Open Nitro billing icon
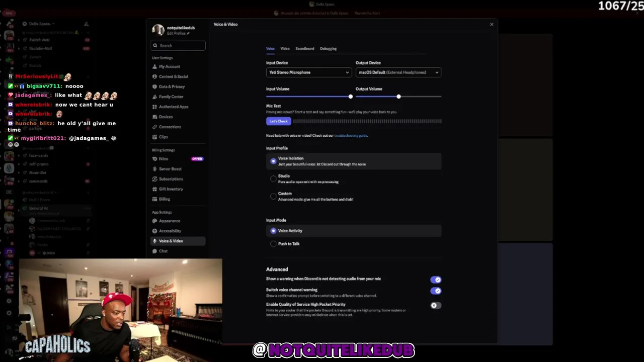 pyautogui.click(x=154, y=159)
